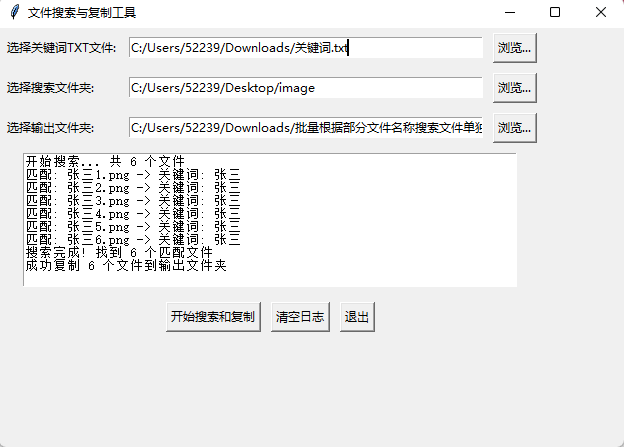Click log line matching 张三5.png
Image resolution: width=624 pixels, height=447 pixels.
(x=133, y=226)
